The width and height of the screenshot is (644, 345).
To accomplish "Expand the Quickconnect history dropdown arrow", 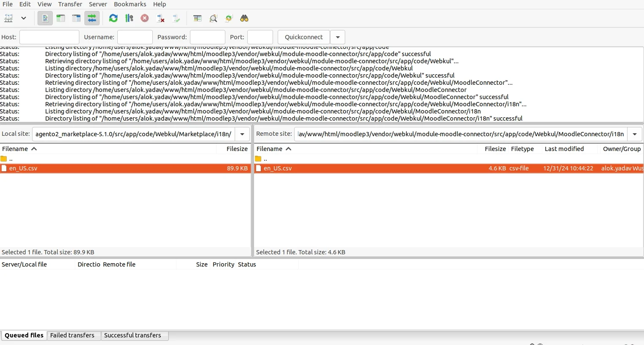I will tap(338, 37).
